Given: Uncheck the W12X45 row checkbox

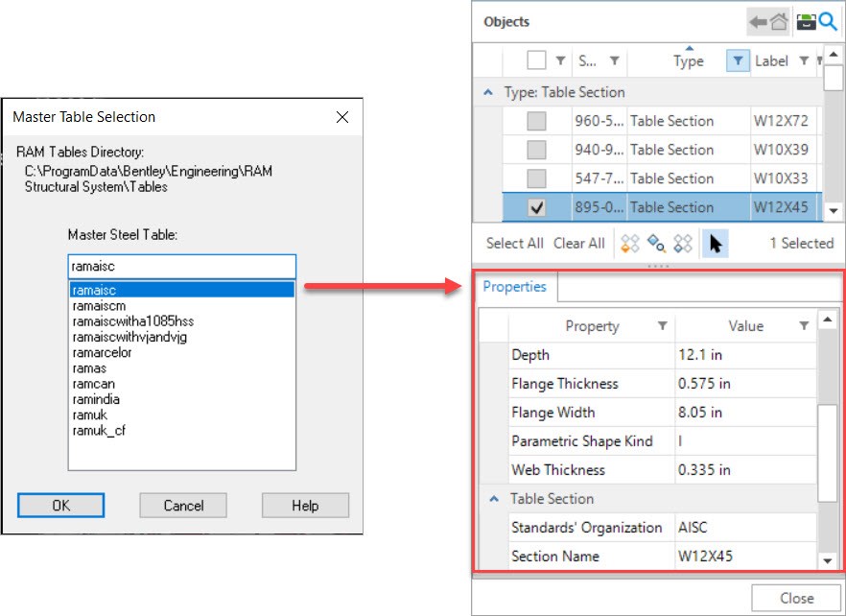Looking at the screenshot, I should (x=537, y=207).
